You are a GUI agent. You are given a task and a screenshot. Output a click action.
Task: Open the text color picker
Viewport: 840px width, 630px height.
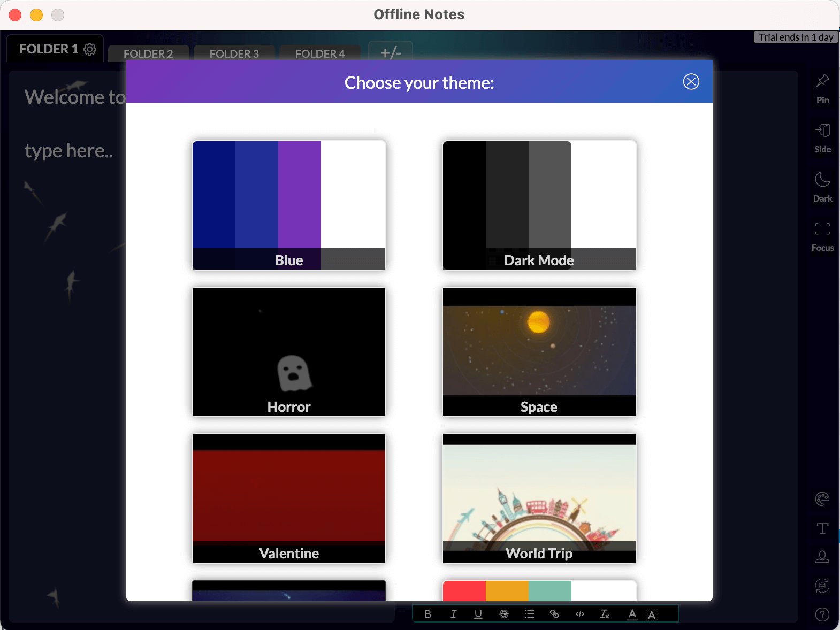(x=632, y=614)
